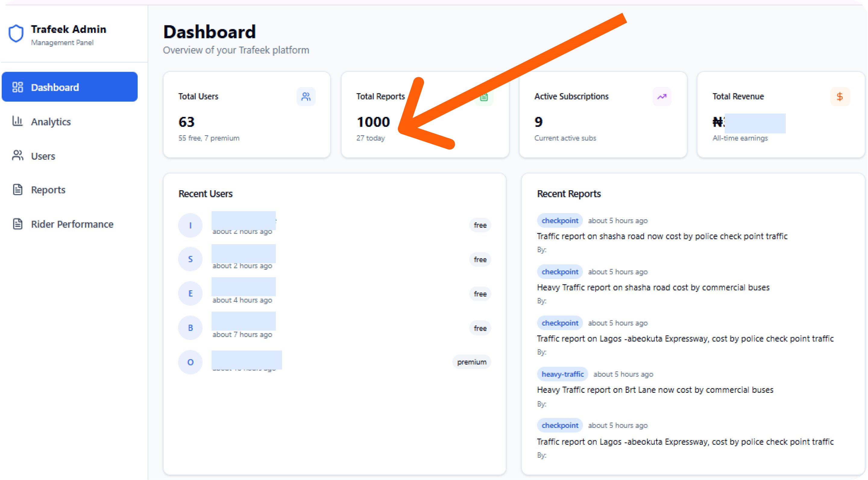Viewport: 868px width, 480px height.
Task: Select user avatar with letter O
Action: 190,362
